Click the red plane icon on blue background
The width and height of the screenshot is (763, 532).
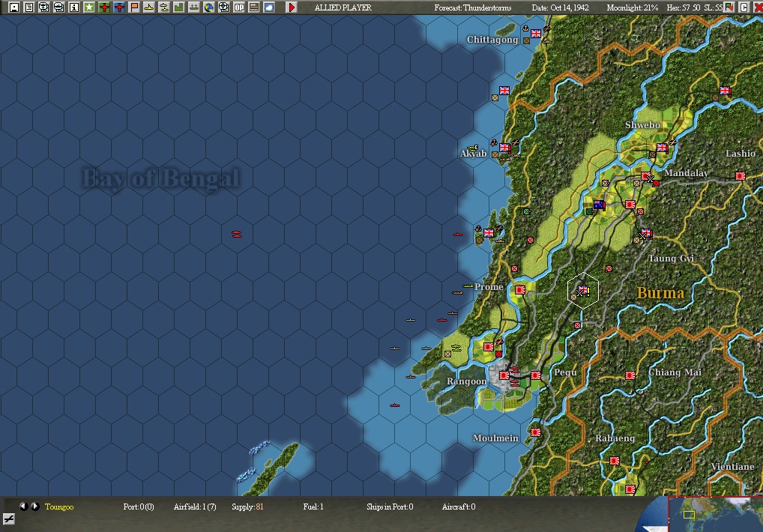pos(119,7)
